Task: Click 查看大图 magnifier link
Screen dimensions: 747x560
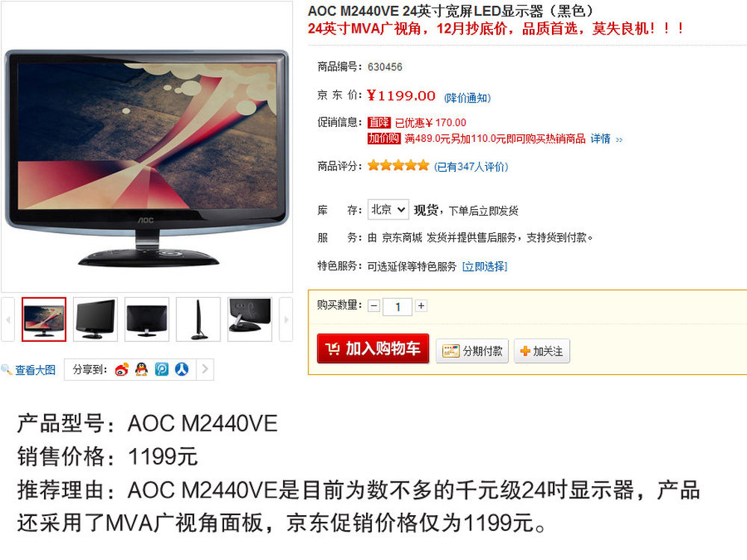Action: pyautogui.click(x=28, y=370)
